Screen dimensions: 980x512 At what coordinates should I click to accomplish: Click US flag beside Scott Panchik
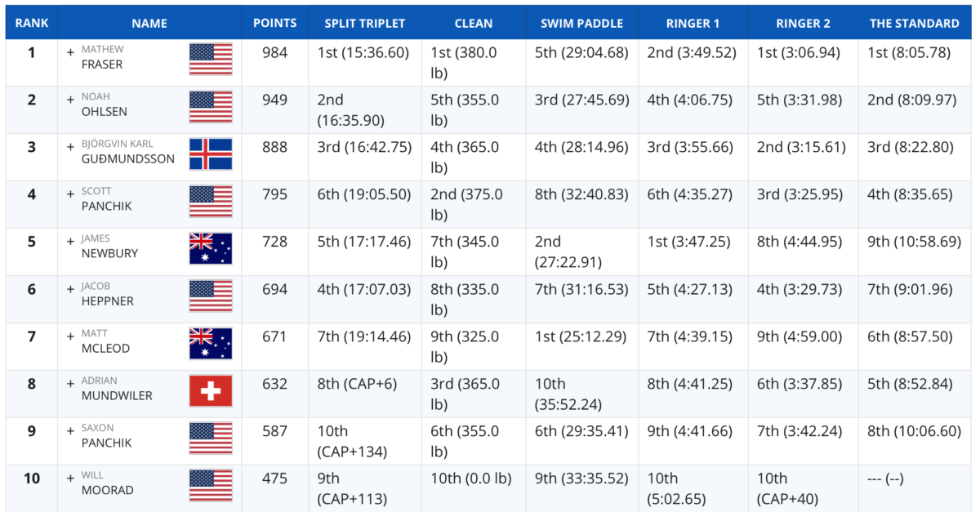coord(211,202)
